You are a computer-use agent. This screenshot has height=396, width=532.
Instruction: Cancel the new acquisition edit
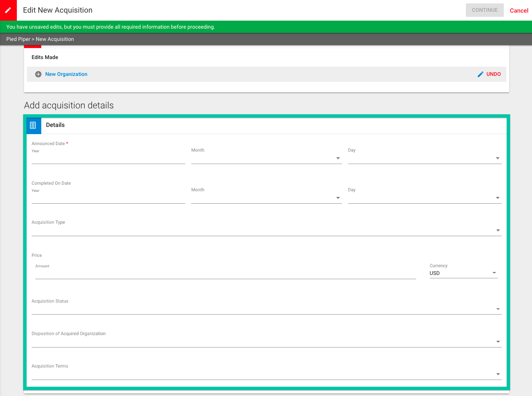(519, 11)
